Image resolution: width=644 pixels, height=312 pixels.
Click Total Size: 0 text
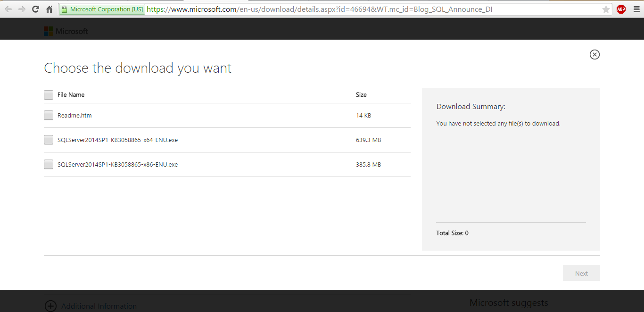(453, 233)
